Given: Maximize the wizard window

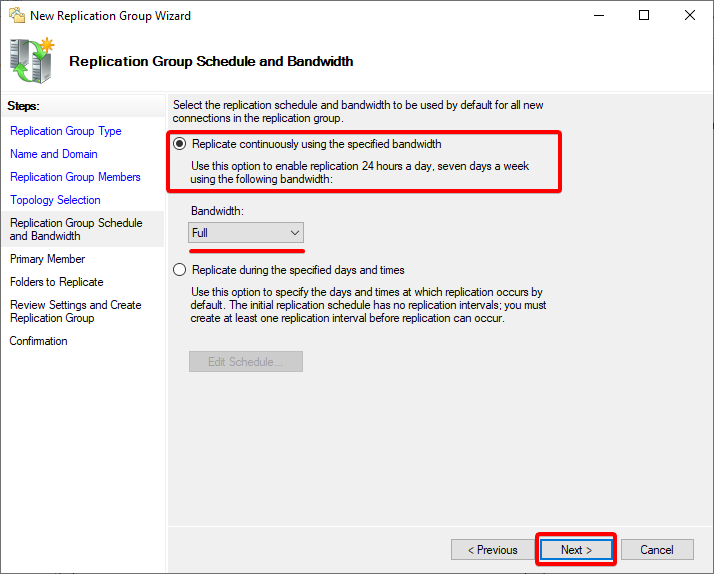Looking at the screenshot, I should pos(644,15).
